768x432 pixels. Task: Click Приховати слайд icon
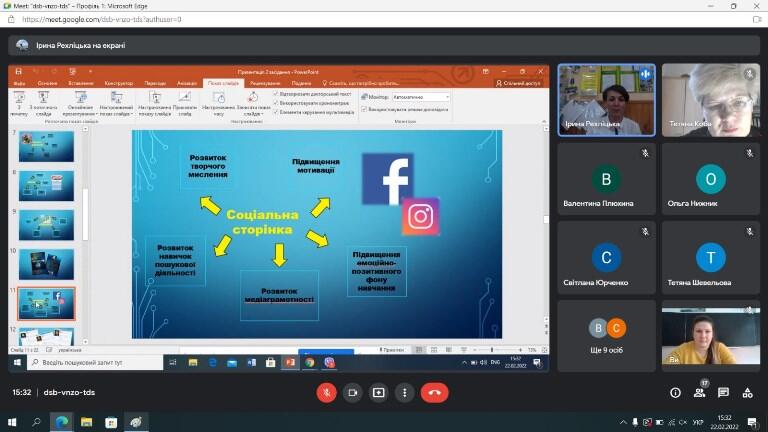pos(185,103)
